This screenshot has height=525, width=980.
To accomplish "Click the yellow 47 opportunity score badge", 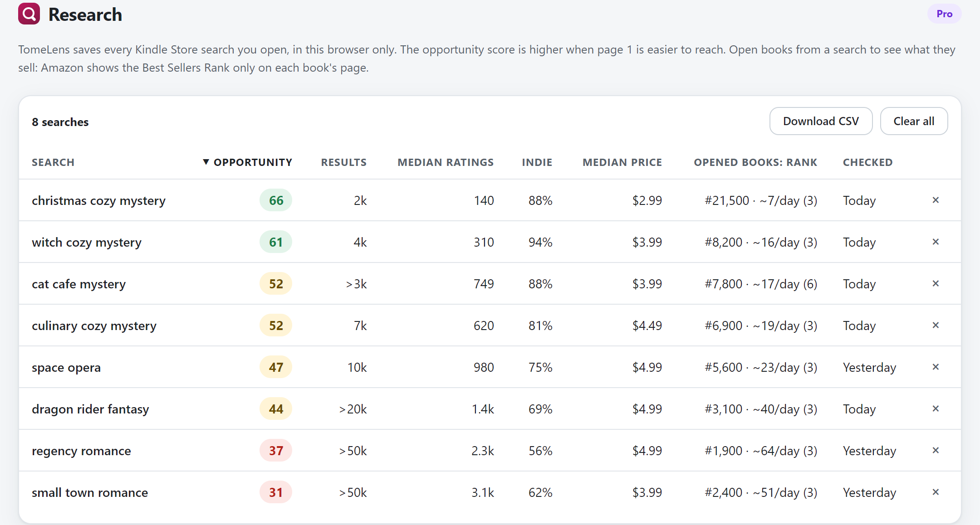I will (276, 367).
